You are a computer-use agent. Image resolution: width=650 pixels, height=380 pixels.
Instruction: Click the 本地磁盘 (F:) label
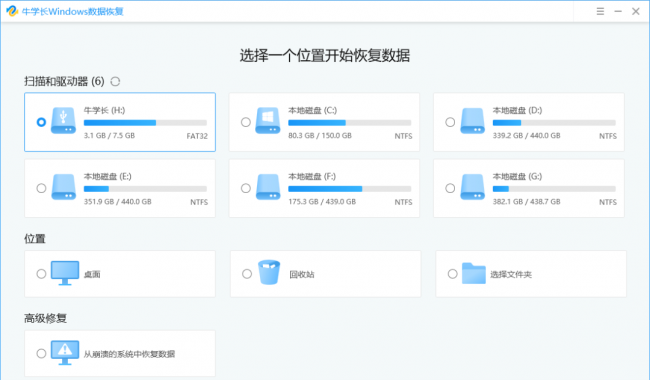click(312, 177)
